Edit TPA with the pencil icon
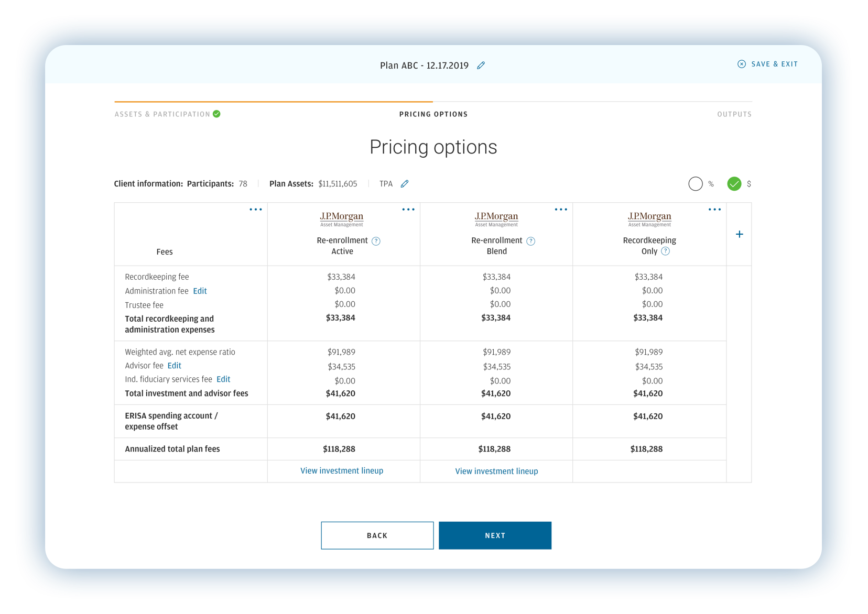Image resolution: width=868 pixels, height=614 pixels. (405, 184)
